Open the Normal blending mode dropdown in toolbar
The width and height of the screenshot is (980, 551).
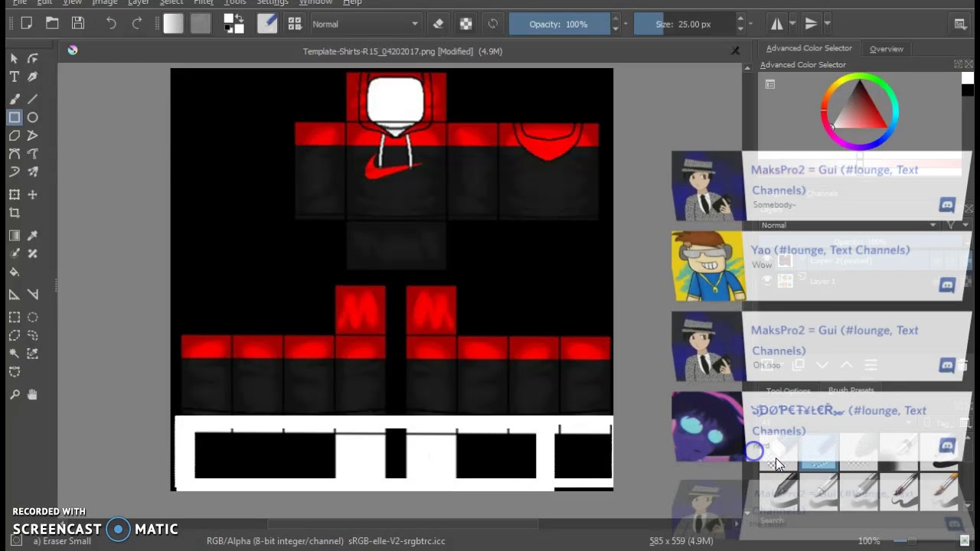point(365,24)
